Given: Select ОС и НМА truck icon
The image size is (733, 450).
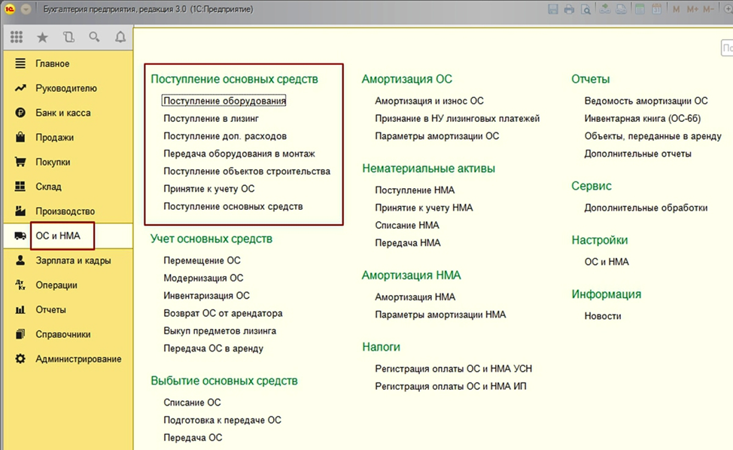Looking at the screenshot, I should point(20,236).
